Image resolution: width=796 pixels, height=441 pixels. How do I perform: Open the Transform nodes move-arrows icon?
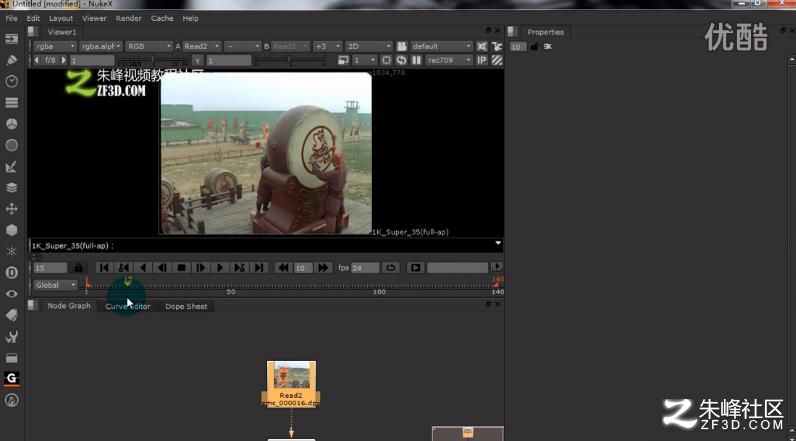[x=11, y=209]
